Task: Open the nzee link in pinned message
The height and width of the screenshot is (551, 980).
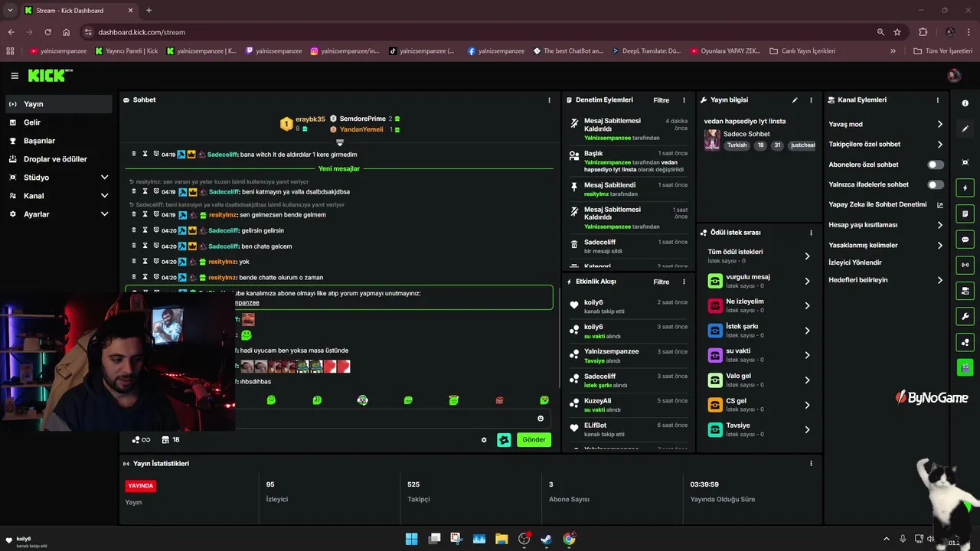Action: pyautogui.click(x=247, y=303)
